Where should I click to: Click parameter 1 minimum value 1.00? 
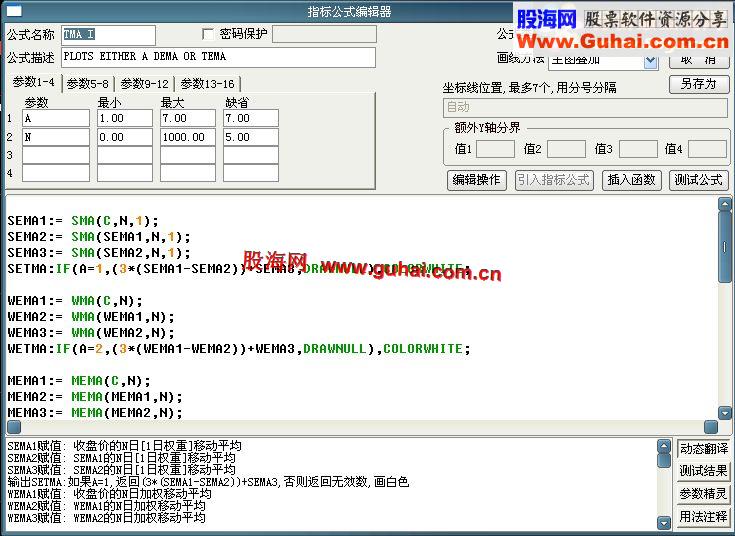tap(125, 118)
